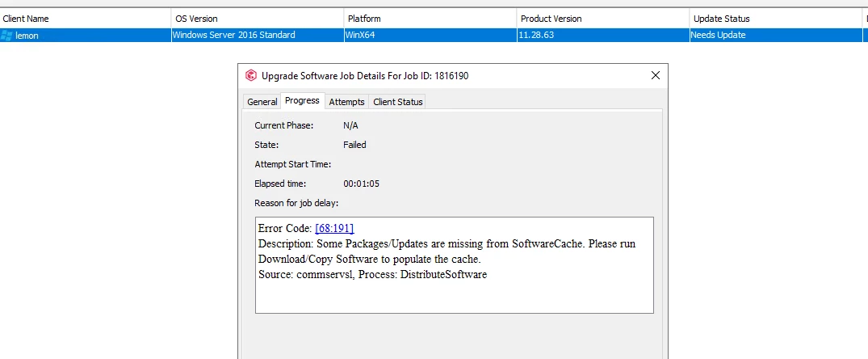868x359 pixels.
Task: Sort by the Platform column header
Action: tap(364, 19)
